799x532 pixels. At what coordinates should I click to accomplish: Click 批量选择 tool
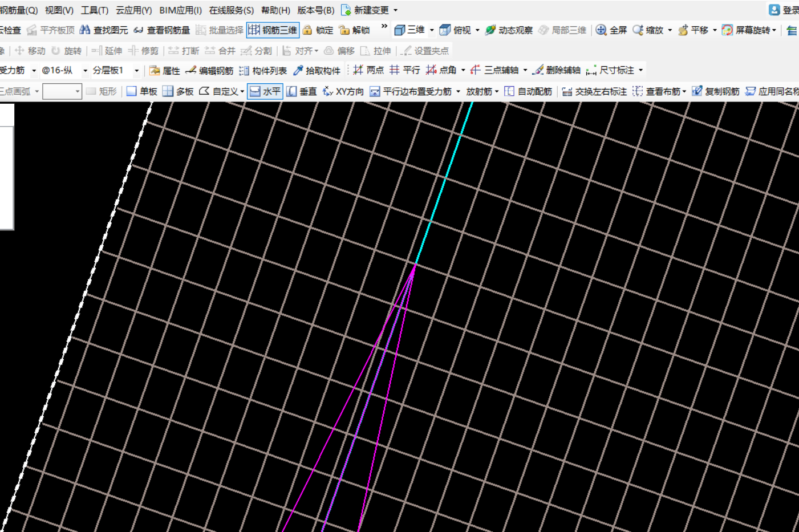[219, 30]
